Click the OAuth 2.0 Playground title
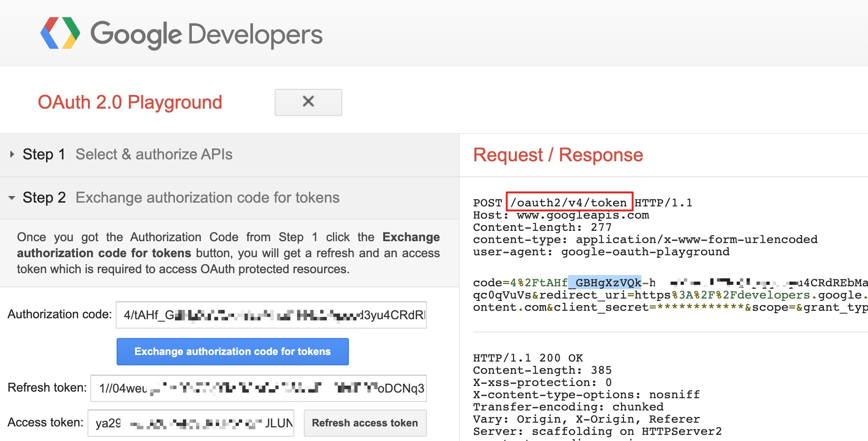This screenshot has width=868, height=441. [x=130, y=102]
